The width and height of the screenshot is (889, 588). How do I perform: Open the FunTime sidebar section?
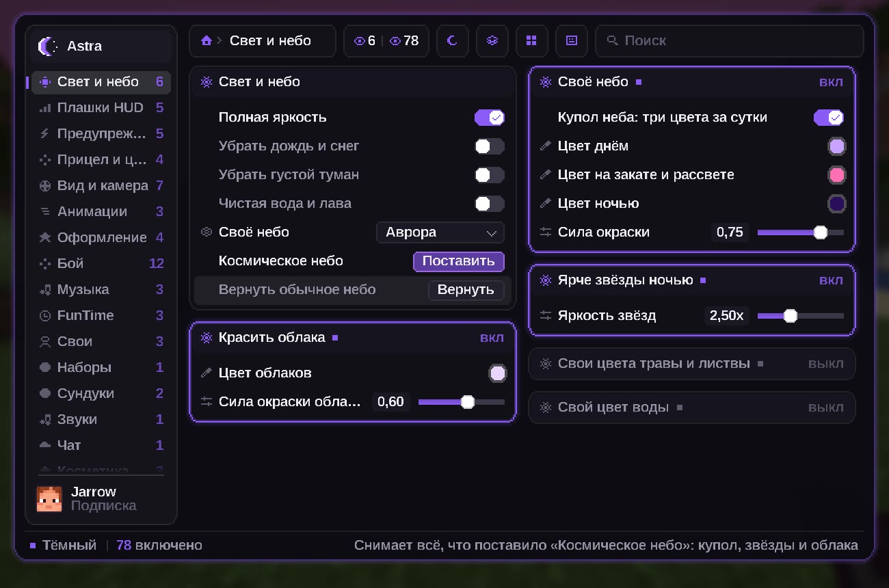point(101,316)
